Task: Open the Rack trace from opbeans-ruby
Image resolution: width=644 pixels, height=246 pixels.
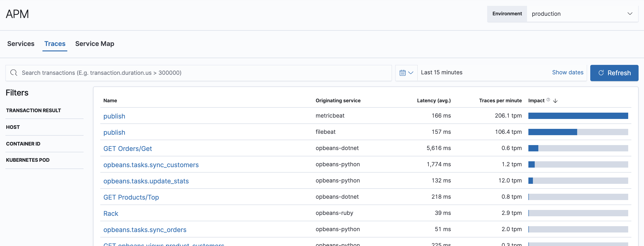Action: pyautogui.click(x=111, y=213)
